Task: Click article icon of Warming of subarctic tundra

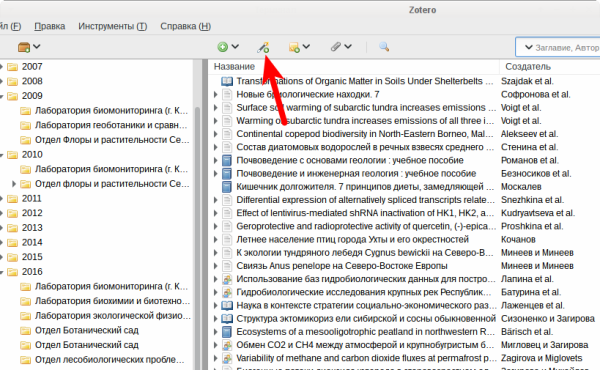Action: click(227, 121)
